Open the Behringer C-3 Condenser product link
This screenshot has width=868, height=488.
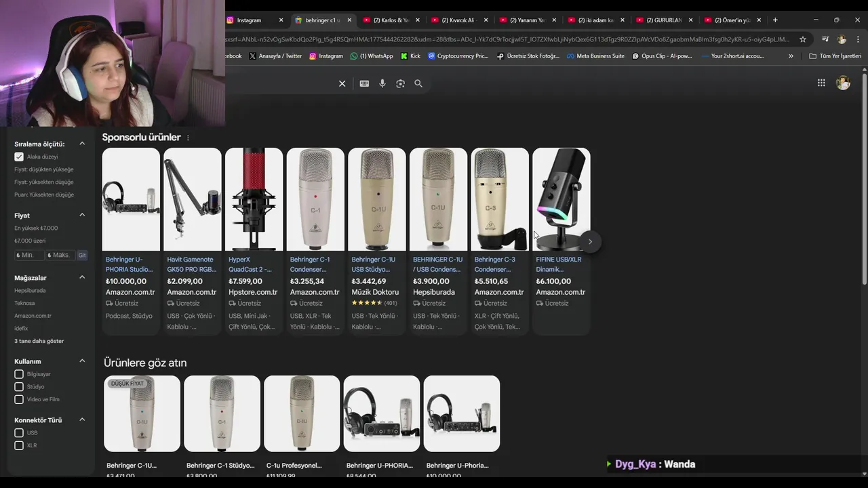pyautogui.click(x=495, y=264)
